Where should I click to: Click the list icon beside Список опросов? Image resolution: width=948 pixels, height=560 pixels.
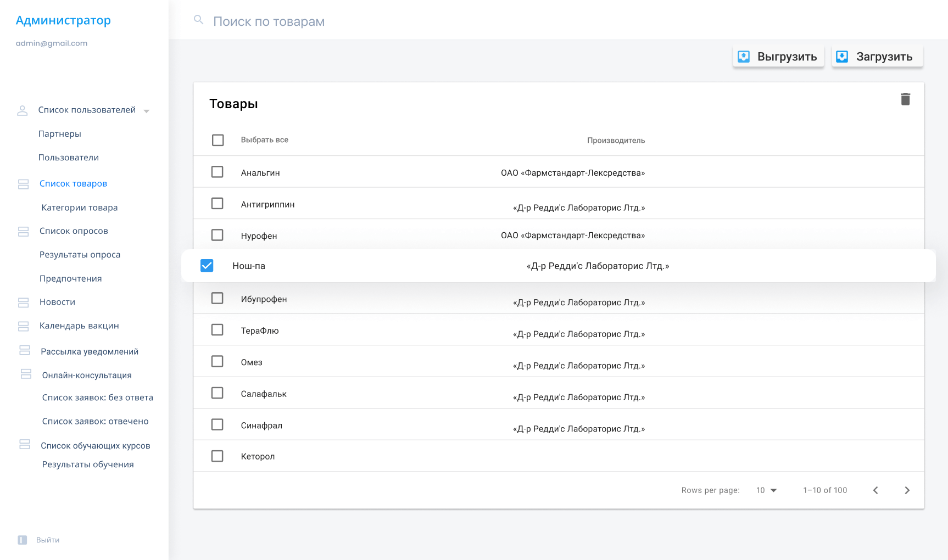(x=23, y=232)
